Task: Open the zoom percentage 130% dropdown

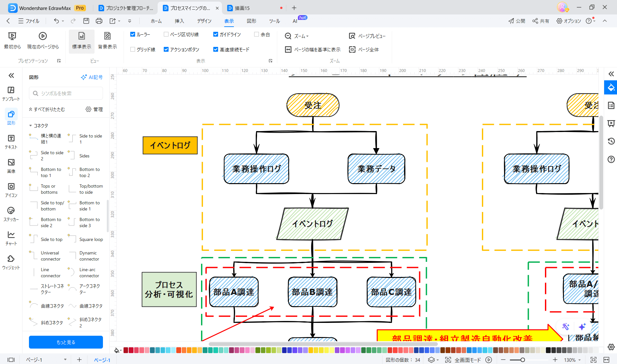Action: [572, 360]
